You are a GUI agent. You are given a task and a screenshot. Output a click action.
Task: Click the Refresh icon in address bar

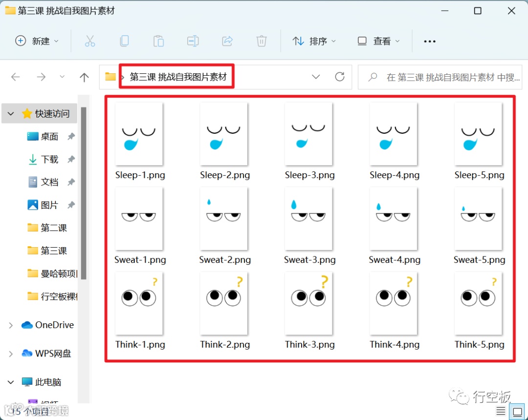[x=340, y=77]
